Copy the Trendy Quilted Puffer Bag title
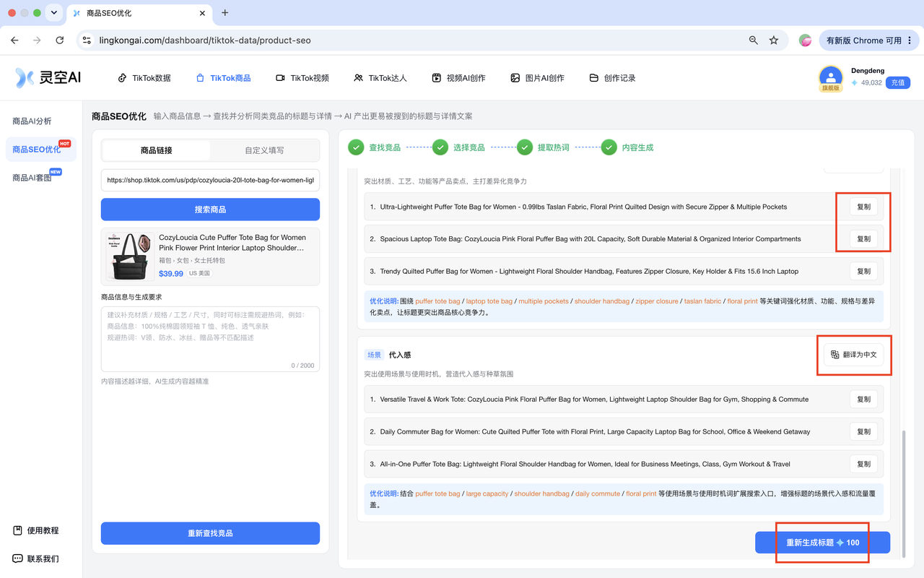Image resolution: width=924 pixels, height=578 pixels. point(863,272)
